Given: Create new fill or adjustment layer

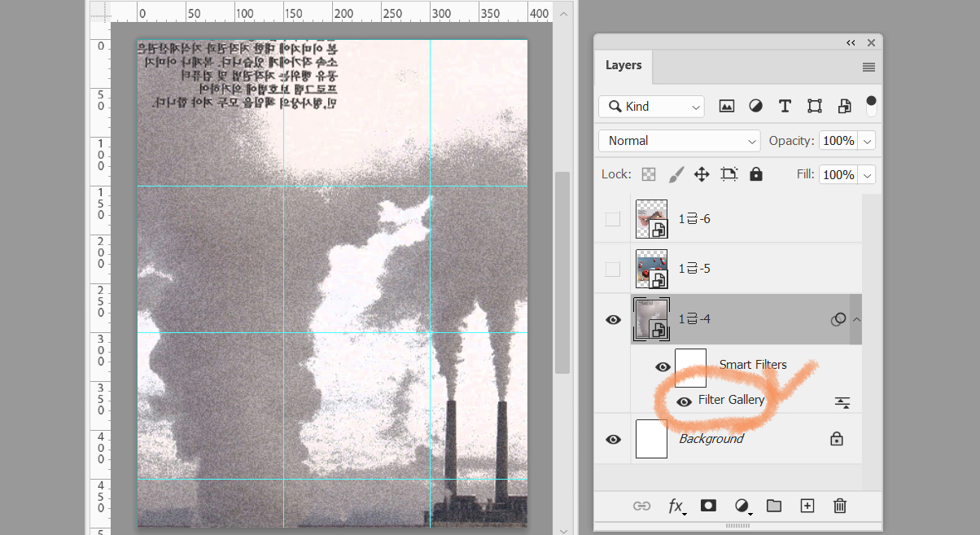Looking at the screenshot, I should 742,506.
